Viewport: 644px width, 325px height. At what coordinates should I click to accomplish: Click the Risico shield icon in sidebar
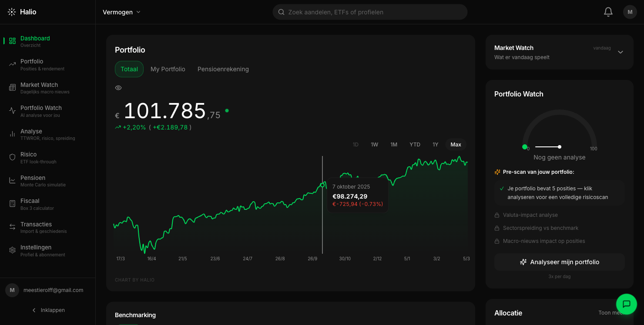click(x=12, y=157)
